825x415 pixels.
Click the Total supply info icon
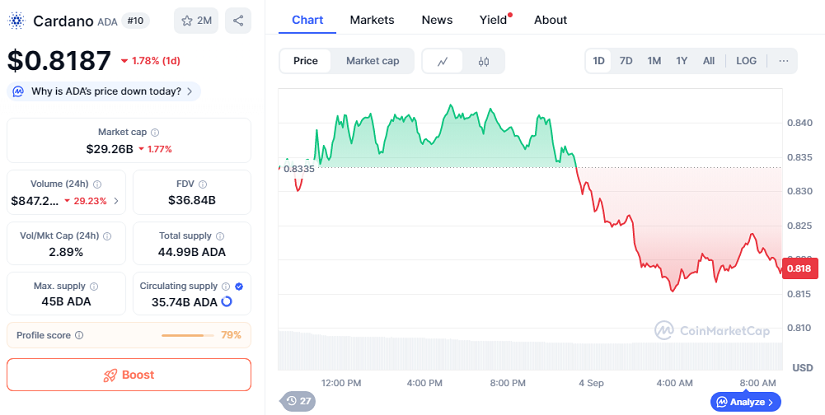(220, 236)
